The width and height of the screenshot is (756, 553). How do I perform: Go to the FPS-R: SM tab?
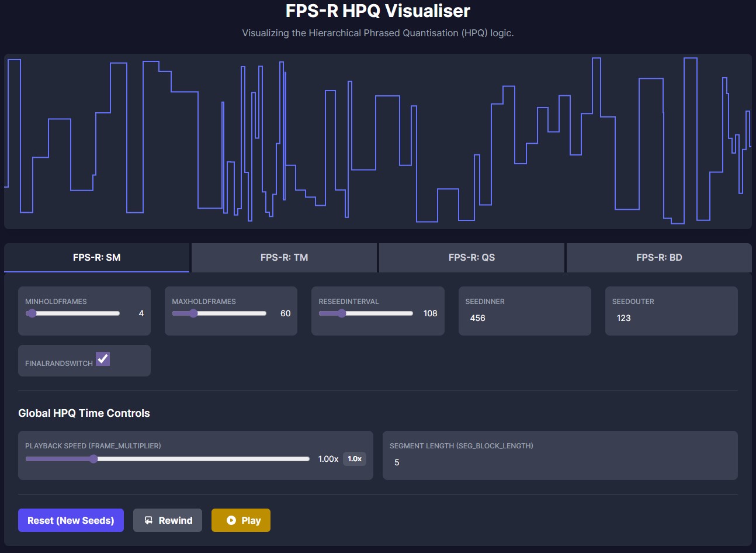(x=96, y=257)
